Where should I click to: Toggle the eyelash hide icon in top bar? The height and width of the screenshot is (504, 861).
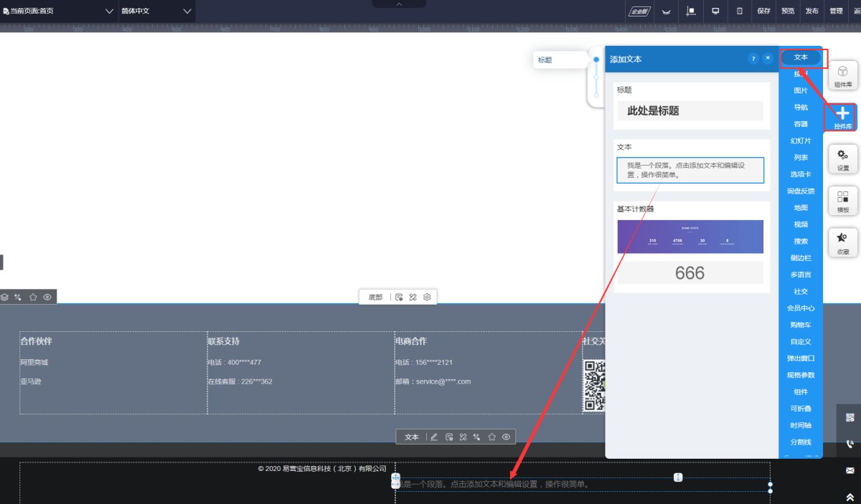pyautogui.click(x=666, y=11)
